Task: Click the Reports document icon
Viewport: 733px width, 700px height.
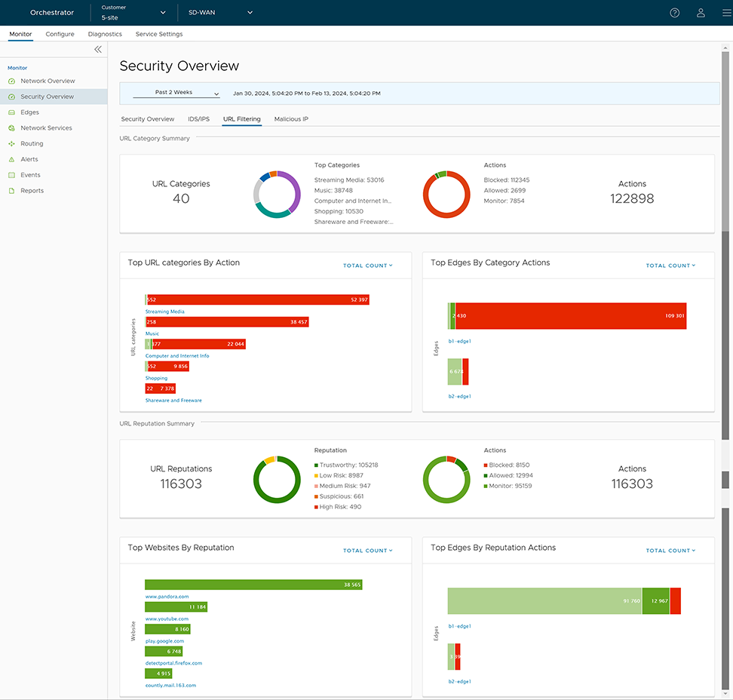Action: pyautogui.click(x=11, y=191)
